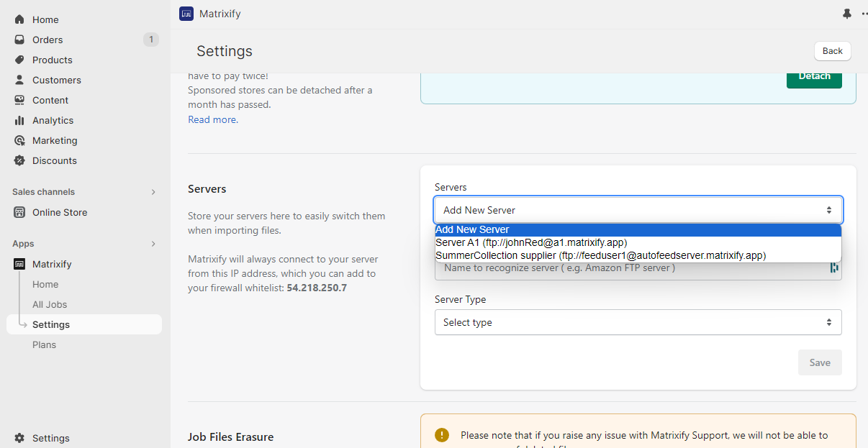The image size is (868, 448).
Task: Open Orders via its inbox icon
Action: (19, 40)
